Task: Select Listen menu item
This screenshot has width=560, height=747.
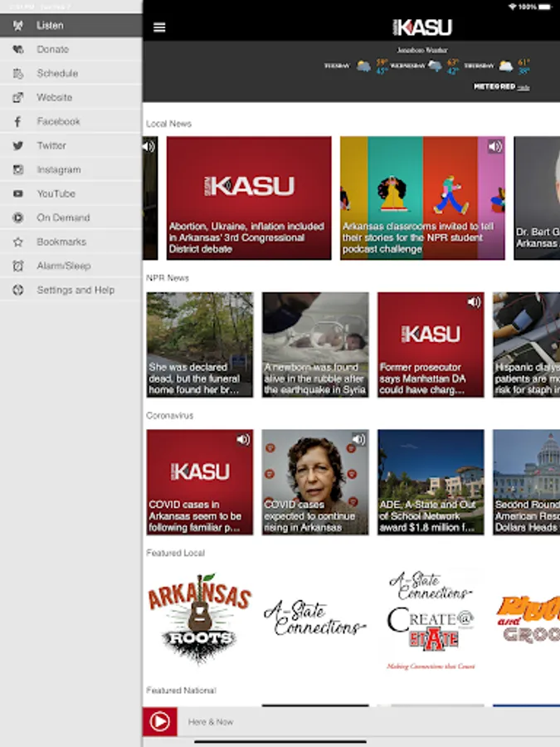Action: pyautogui.click(x=71, y=25)
